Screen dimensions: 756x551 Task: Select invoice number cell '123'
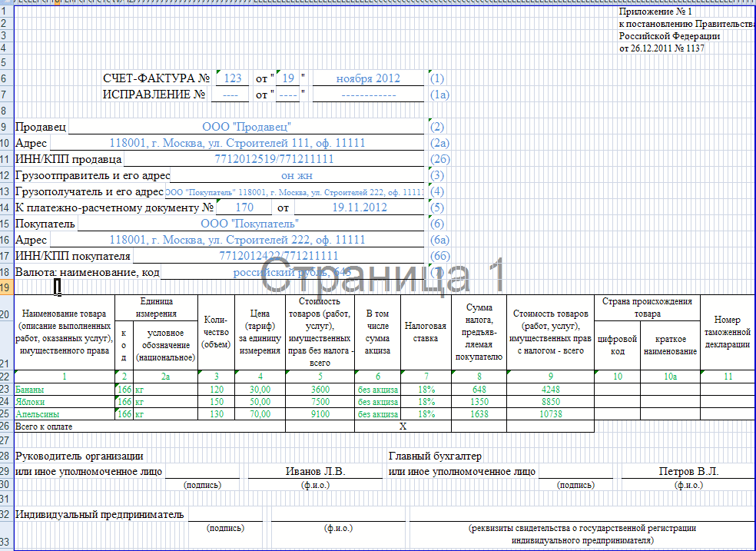[232, 78]
